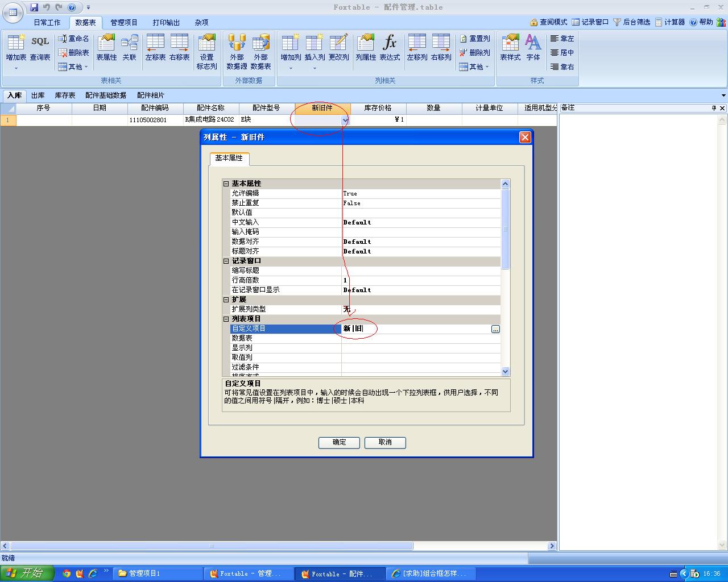The width and height of the screenshot is (728, 582).
Task: Open the 其他 dropdown in table group
Action: point(73,67)
